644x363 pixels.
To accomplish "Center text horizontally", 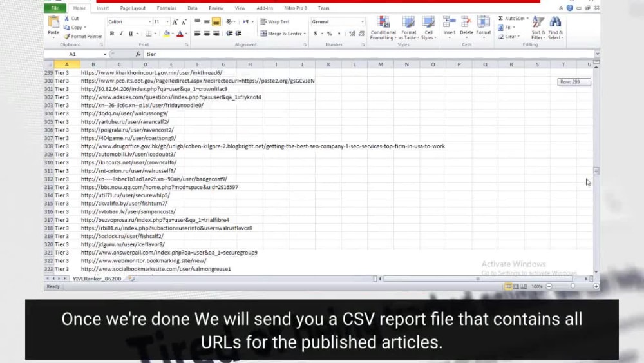I will (207, 34).
